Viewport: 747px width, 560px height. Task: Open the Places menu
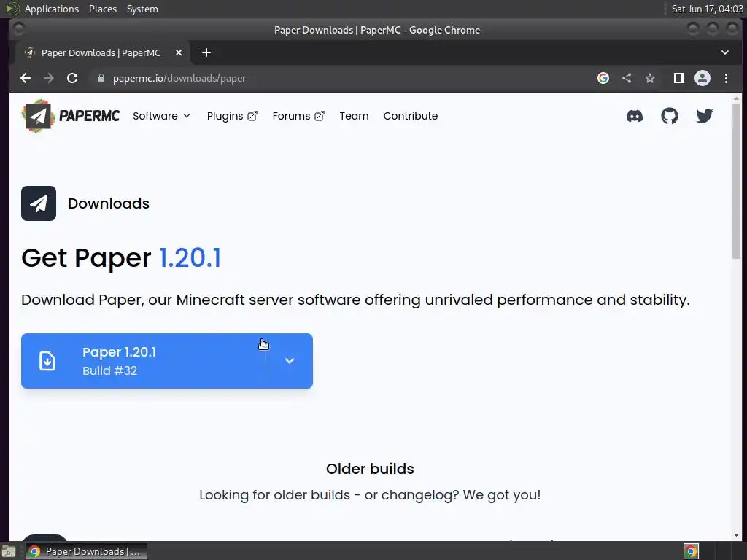click(103, 9)
